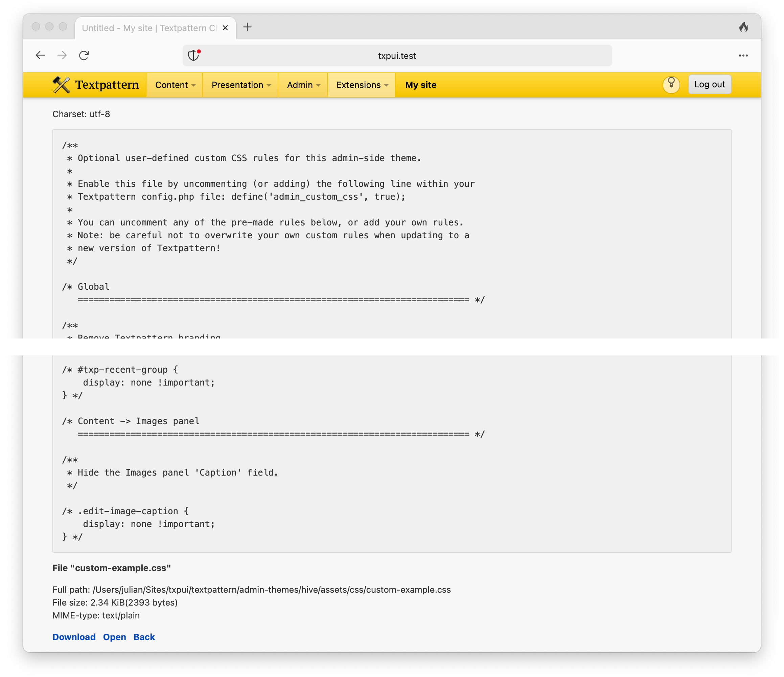Viewport: 784px width, 677px height.
Task: Close the Untitled - My site tab
Action: [225, 28]
